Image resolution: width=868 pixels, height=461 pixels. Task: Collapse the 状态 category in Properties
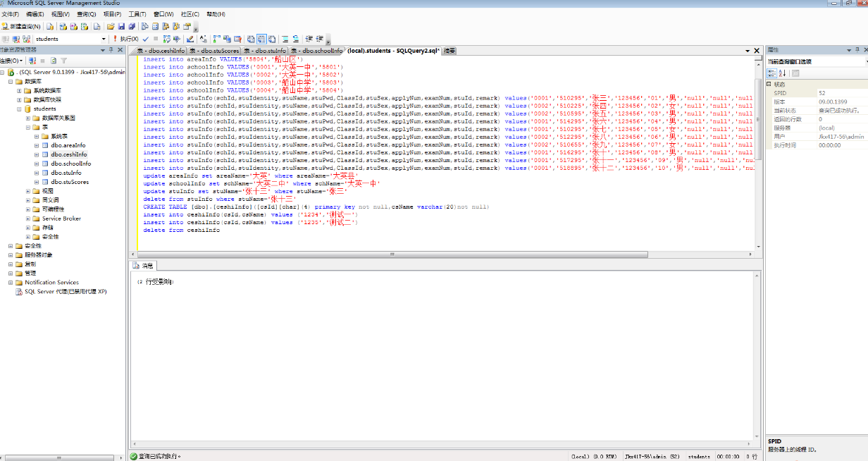pyautogui.click(x=769, y=84)
